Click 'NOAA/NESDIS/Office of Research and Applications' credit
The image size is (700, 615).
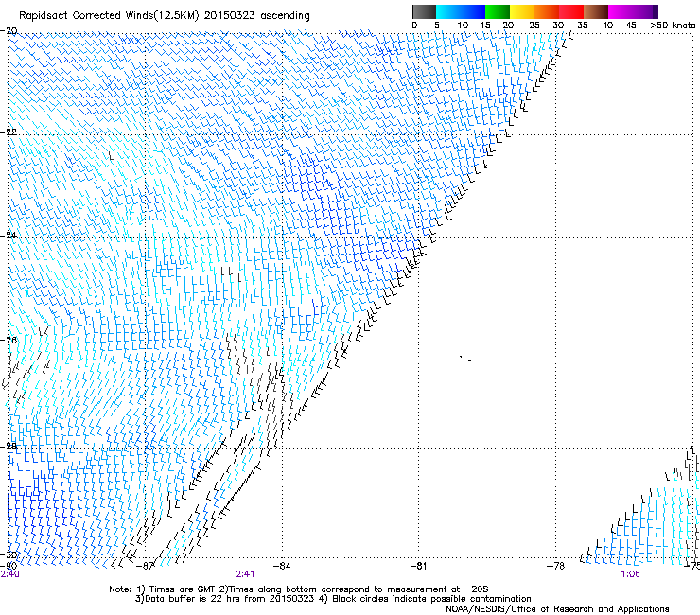coord(557,609)
